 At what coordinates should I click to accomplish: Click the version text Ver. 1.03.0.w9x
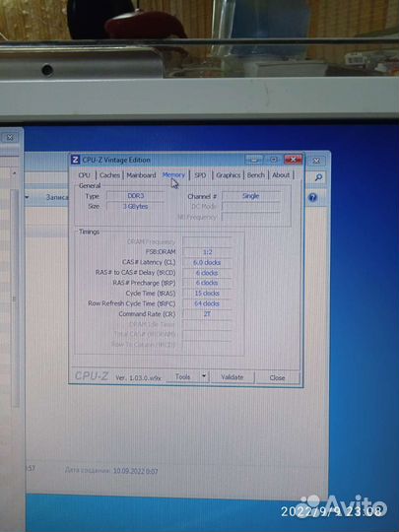(138, 377)
